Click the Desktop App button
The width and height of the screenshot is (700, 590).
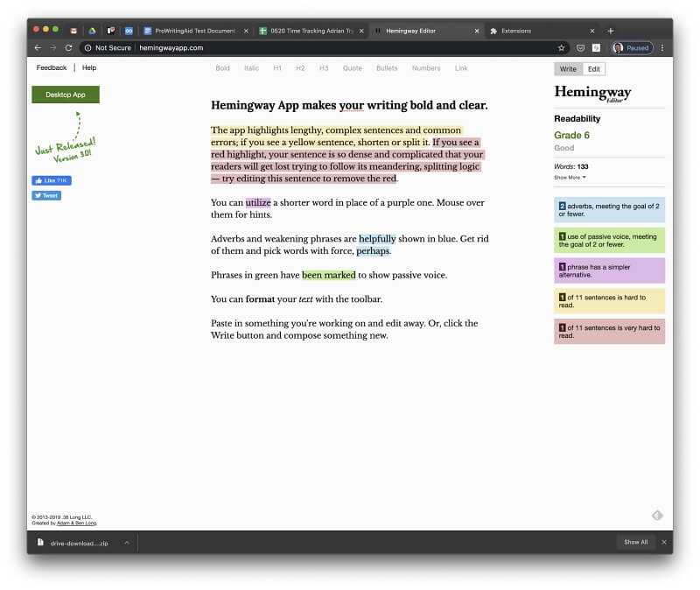(x=66, y=95)
